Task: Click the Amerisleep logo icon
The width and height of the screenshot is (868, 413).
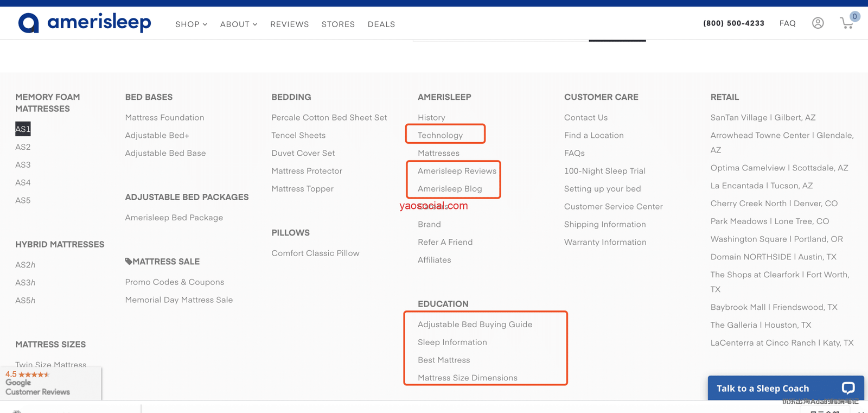Action: click(29, 23)
